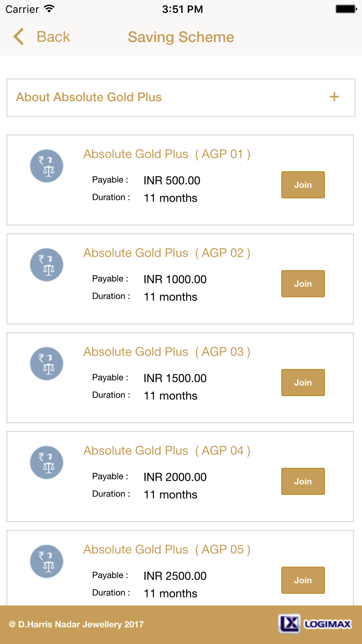Tap the AGP 02 scheme rupee-scale icon
The image size is (362, 644).
47,265
